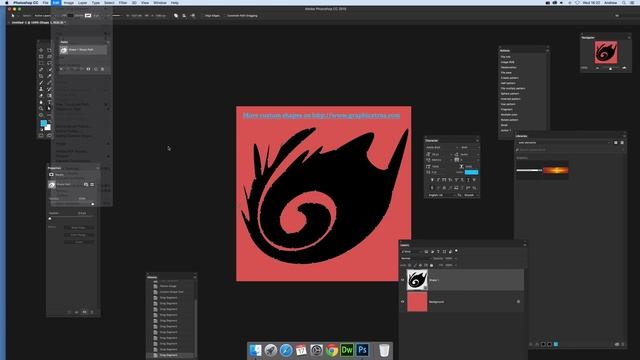Viewport: 640px width, 360px height.
Task: Select Shape 1 Shape Path in Paths panel
Action: point(84,50)
